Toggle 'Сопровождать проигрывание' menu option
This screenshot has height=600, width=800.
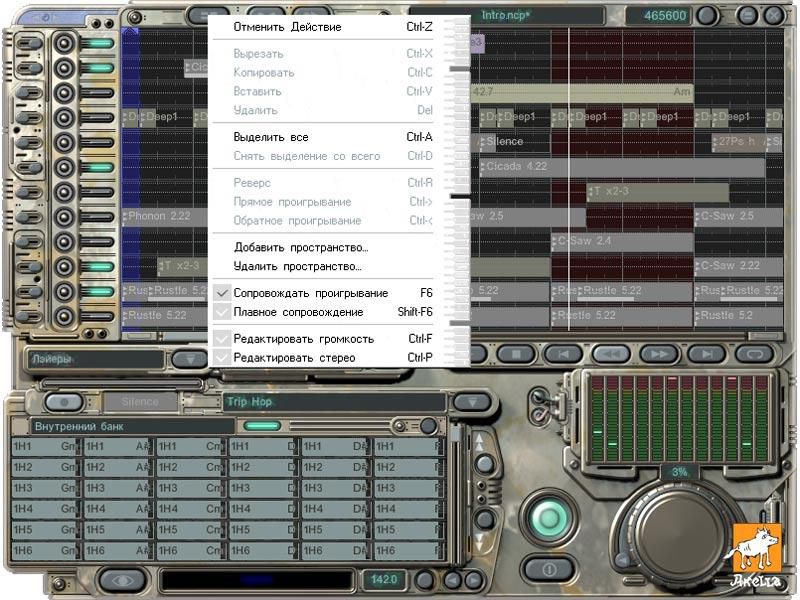310,293
